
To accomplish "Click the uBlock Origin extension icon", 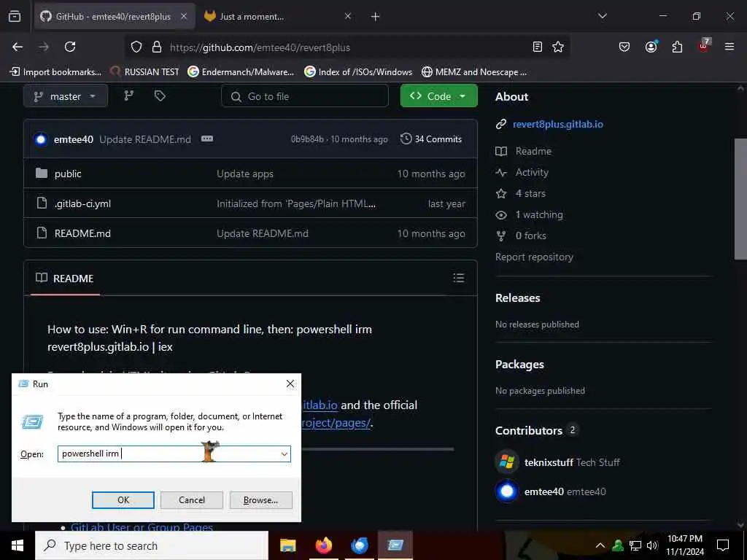I will pos(704,45).
